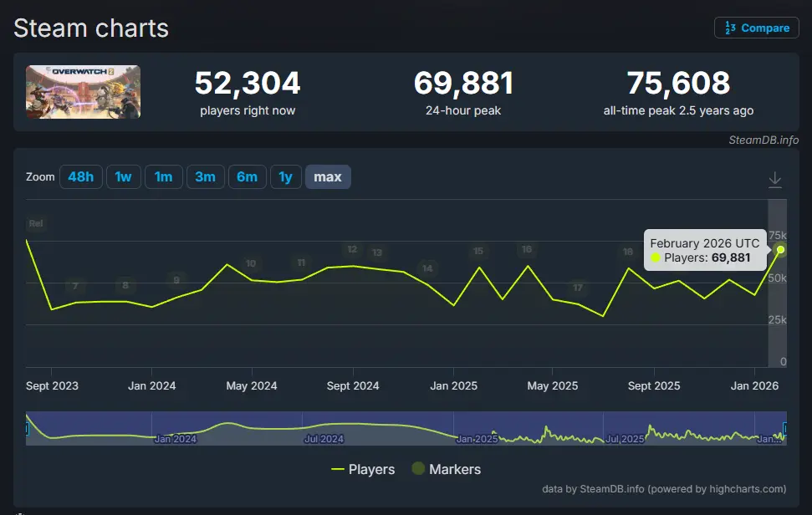Select marker 15 on the chart
Image resolution: width=812 pixels, height=515 pixels.
pos(478,251)
